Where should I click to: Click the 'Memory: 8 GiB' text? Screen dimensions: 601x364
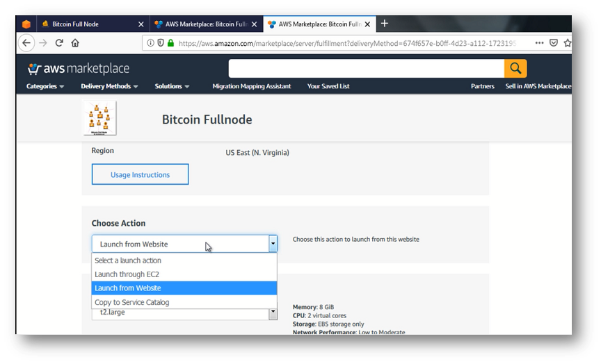[x=313, y=307]
